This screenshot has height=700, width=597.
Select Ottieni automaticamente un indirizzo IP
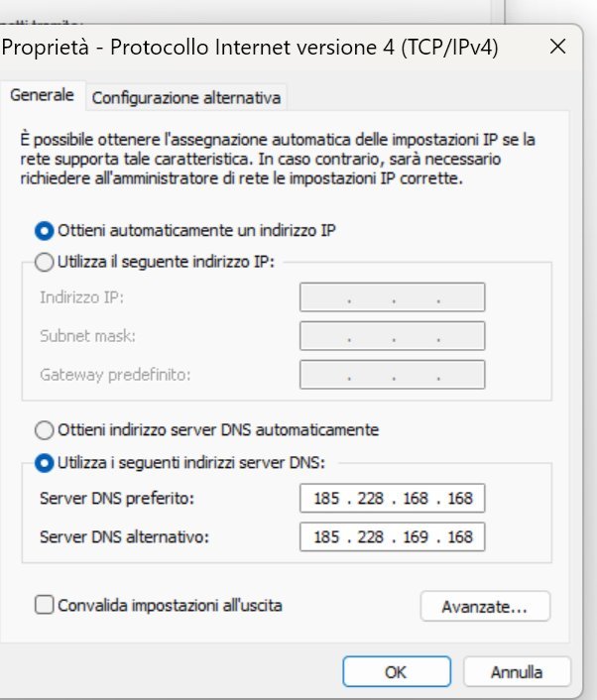(44, 230)
